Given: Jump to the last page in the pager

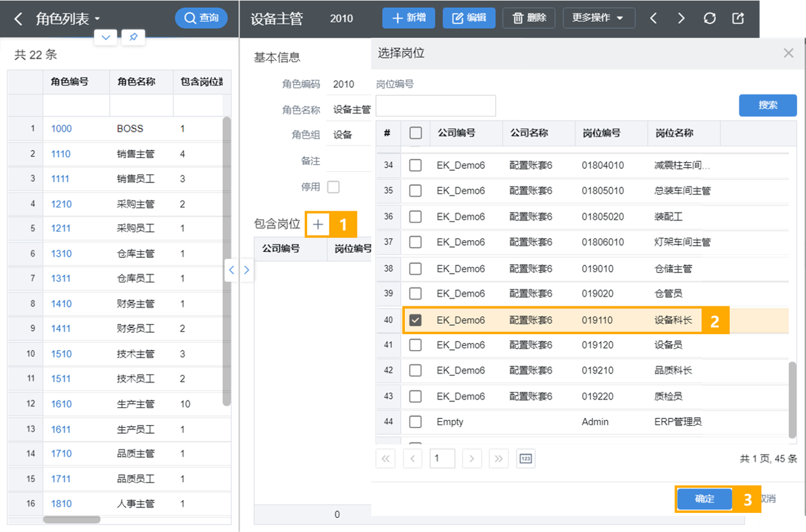Looking at the screenshot, I should click(498, 459).
